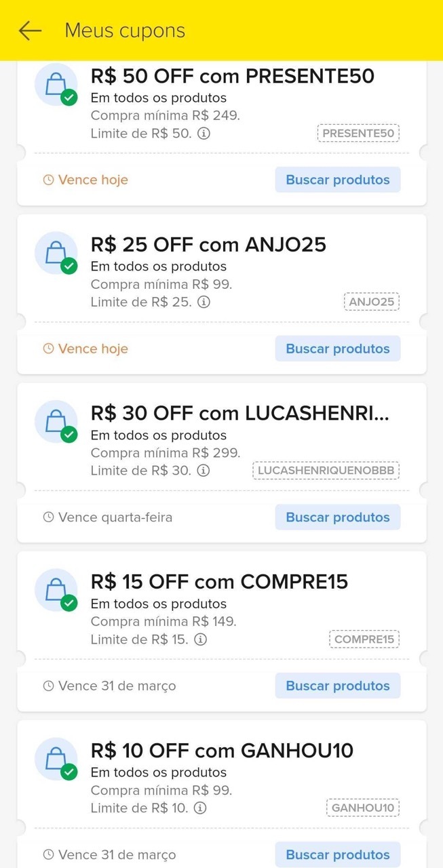Click the clock icon beside Vence hoje
Image resolution: width=443 pixels, height=868 pixels.
(x=47, y=179)
